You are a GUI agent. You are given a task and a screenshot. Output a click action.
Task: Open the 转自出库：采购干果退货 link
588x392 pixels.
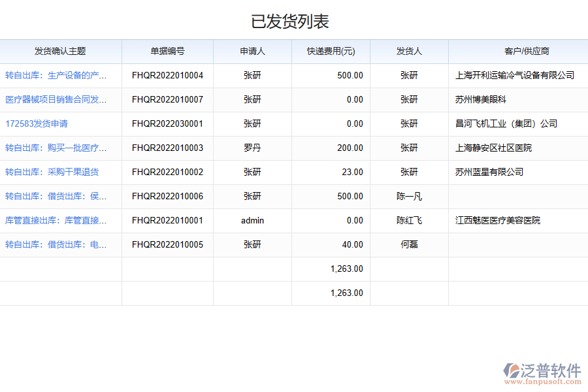click(52, 172)
